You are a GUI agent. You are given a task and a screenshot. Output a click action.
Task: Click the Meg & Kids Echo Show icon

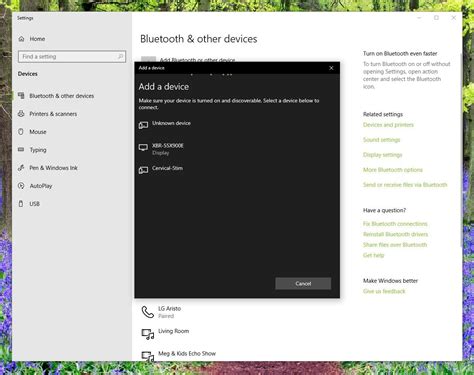point(148,356)
